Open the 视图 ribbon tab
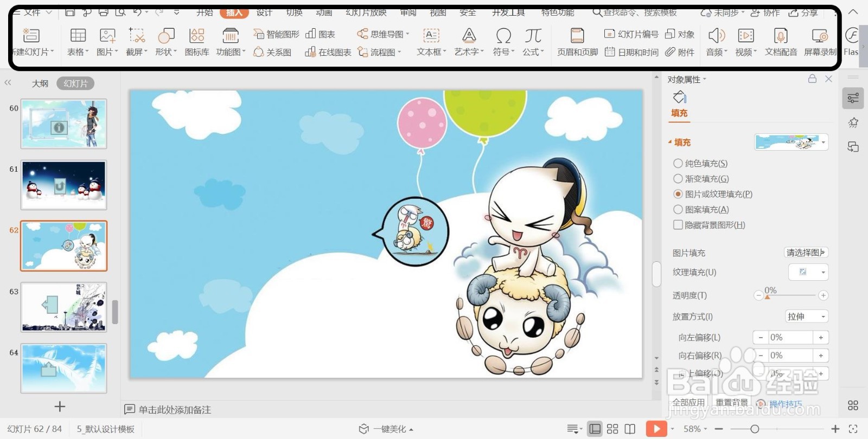Screen dimensions: 868x439 pos(438,12)
